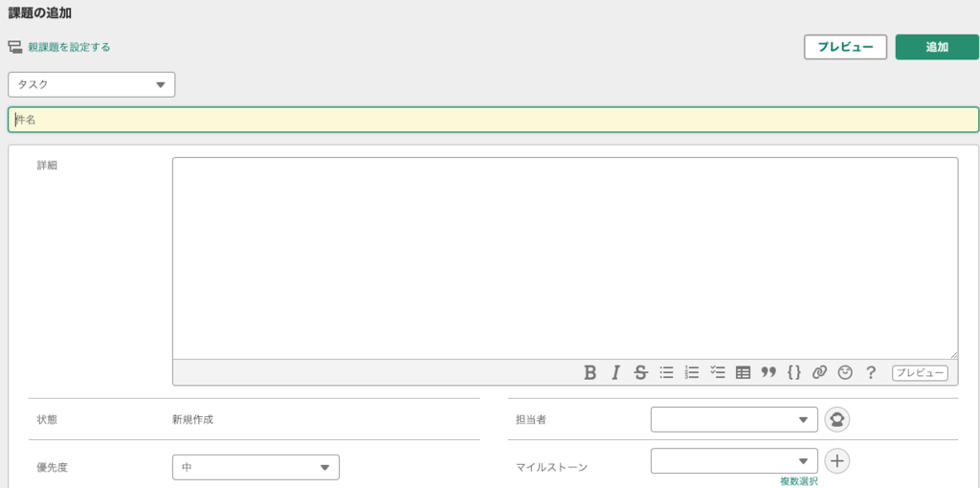The image size is (980, 488).
Task: Click the マイルストーン label
Action: 552,467
